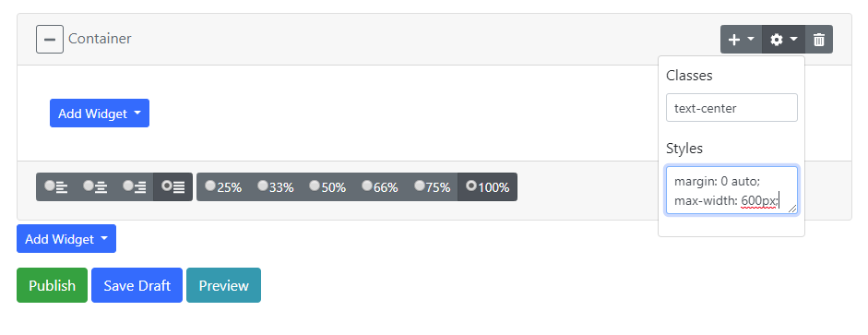Click the Save Draft button
868x335 pixels.
[x=137, y=285]
